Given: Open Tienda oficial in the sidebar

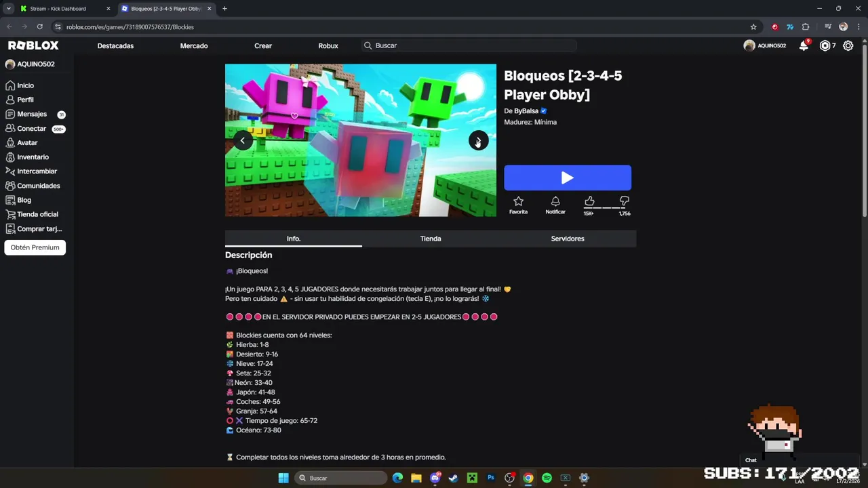Looking at the screenshot, I should tap(32, 214).
